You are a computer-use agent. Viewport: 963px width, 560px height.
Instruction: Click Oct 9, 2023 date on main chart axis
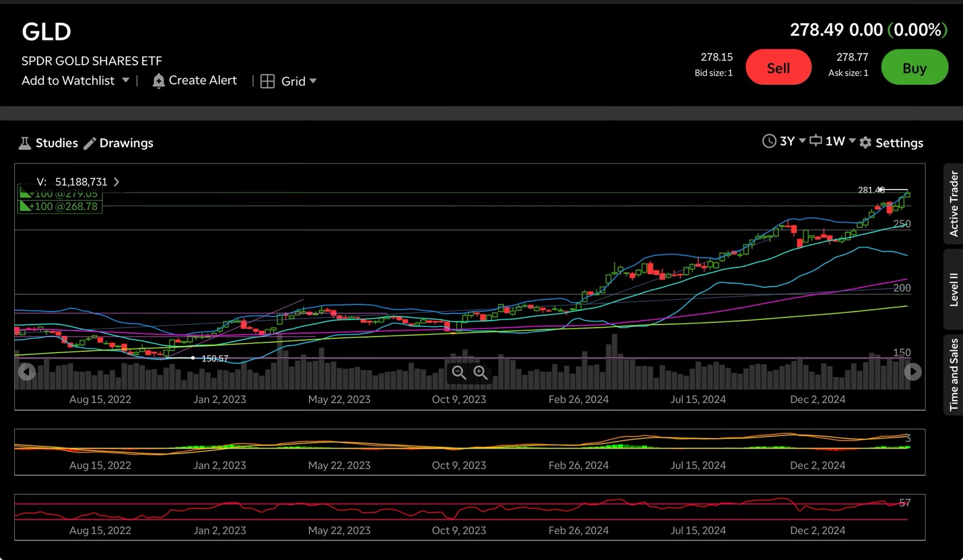pos(459,399)
